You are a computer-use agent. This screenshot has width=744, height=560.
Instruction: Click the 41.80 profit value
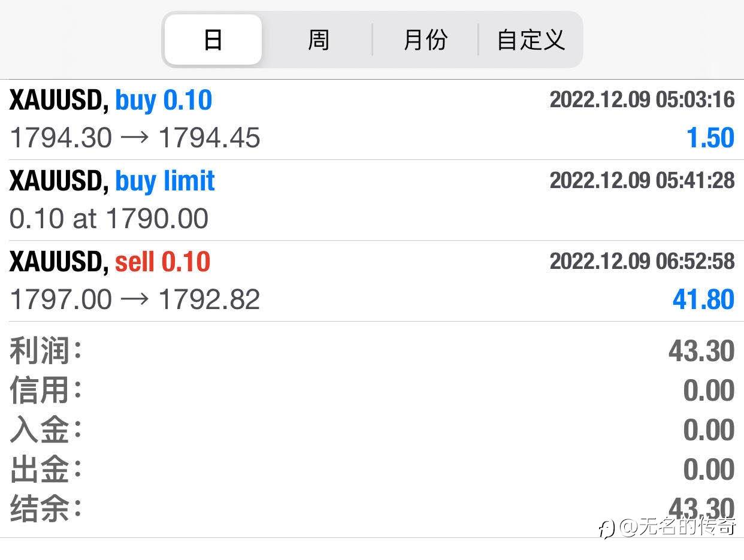pos(703,299)
